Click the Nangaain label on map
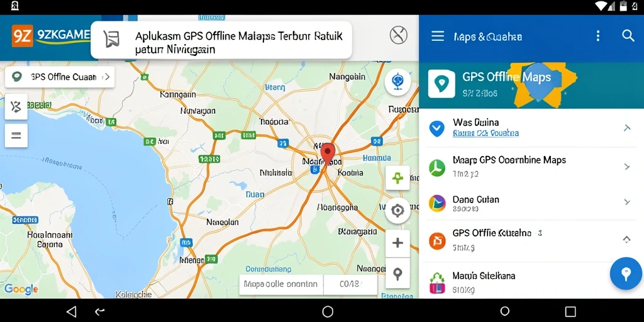This screenshot has width=644, height=322. 347,76
